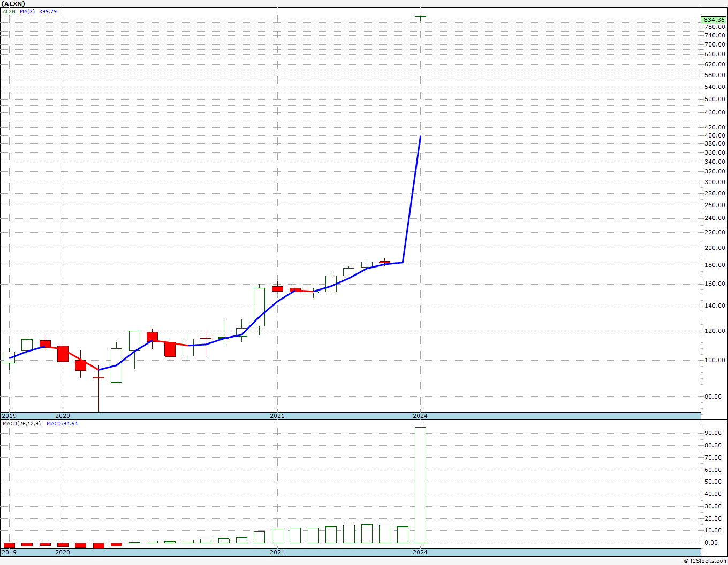
Task: Click the (ALXN) chart title
Action: coord(13,3)
